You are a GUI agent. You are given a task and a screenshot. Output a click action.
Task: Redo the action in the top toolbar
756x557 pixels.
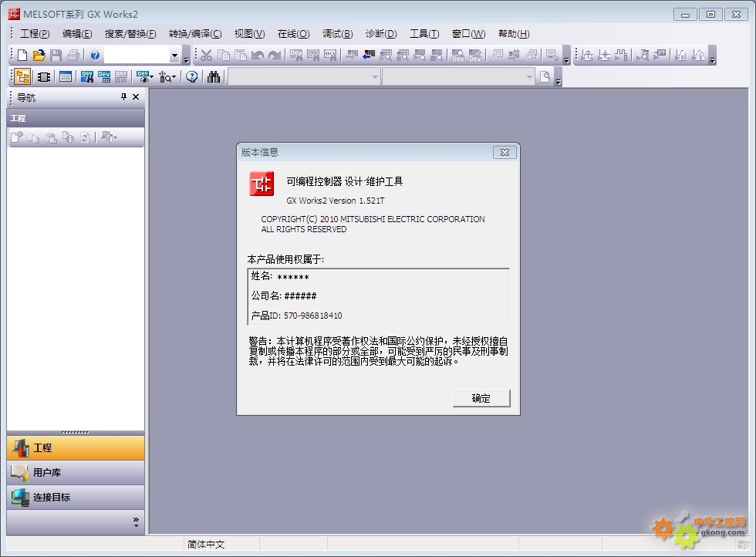tap(275, 56)
